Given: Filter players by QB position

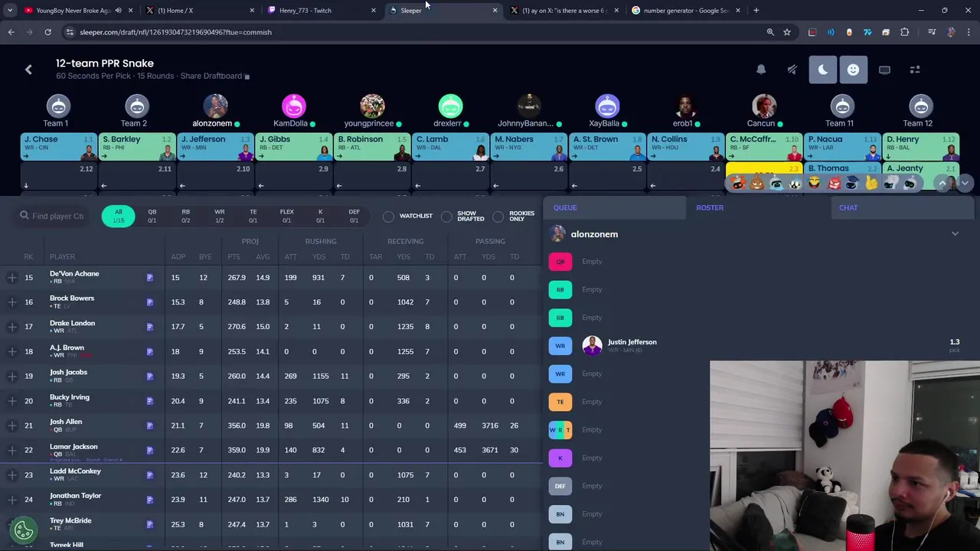Looking at the screenshot, I should tap(152, 216).
